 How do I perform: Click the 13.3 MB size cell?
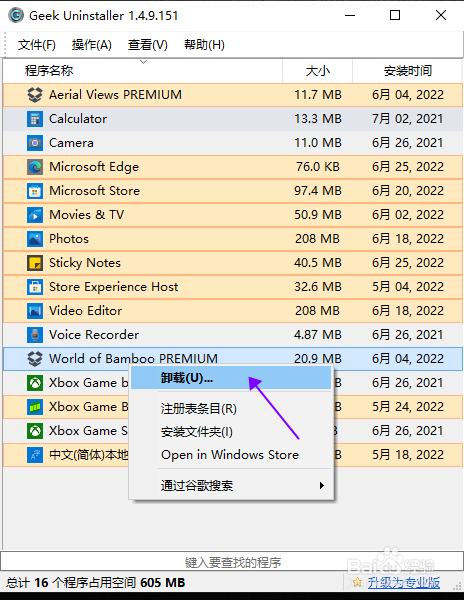coord(317,119)
